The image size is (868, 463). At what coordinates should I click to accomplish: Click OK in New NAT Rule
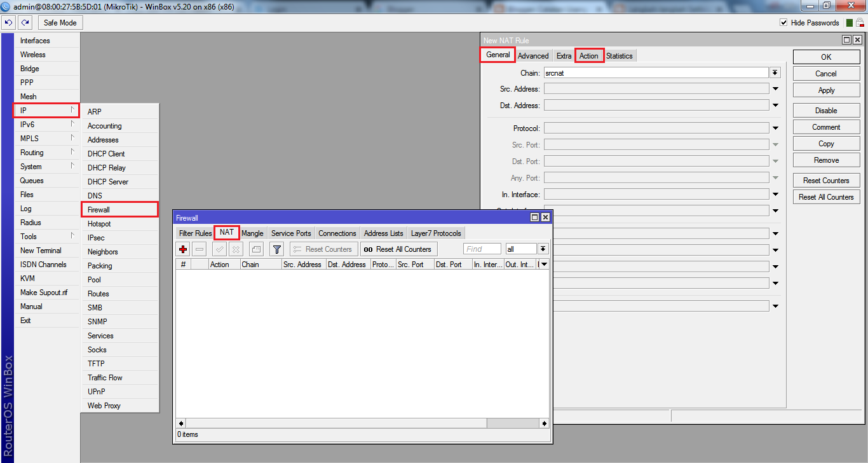(826, 57)
